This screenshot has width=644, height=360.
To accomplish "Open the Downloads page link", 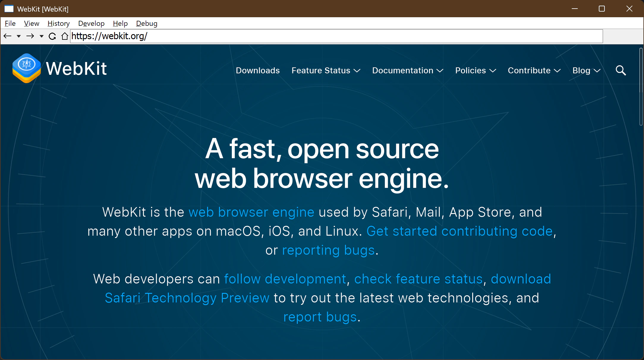I will (258, 70).
